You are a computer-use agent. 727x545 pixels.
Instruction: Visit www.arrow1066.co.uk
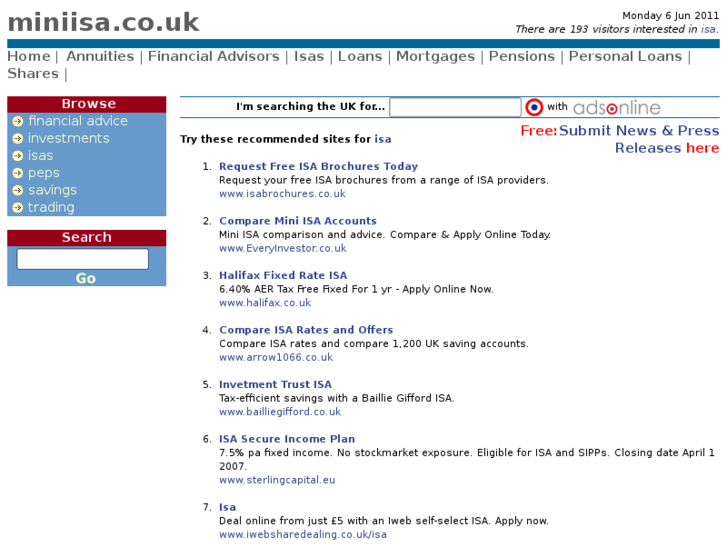click(x=276, y=357)
